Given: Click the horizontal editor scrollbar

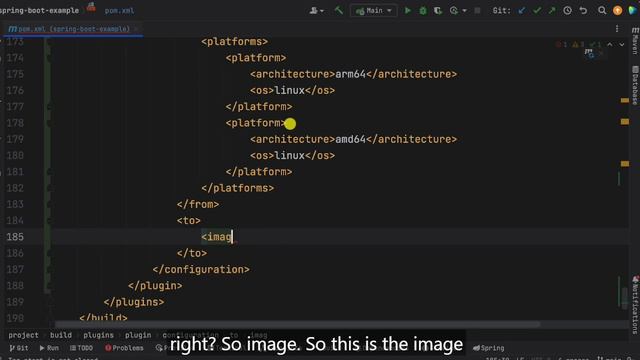Looking at the screenshot, I should 297,324.
